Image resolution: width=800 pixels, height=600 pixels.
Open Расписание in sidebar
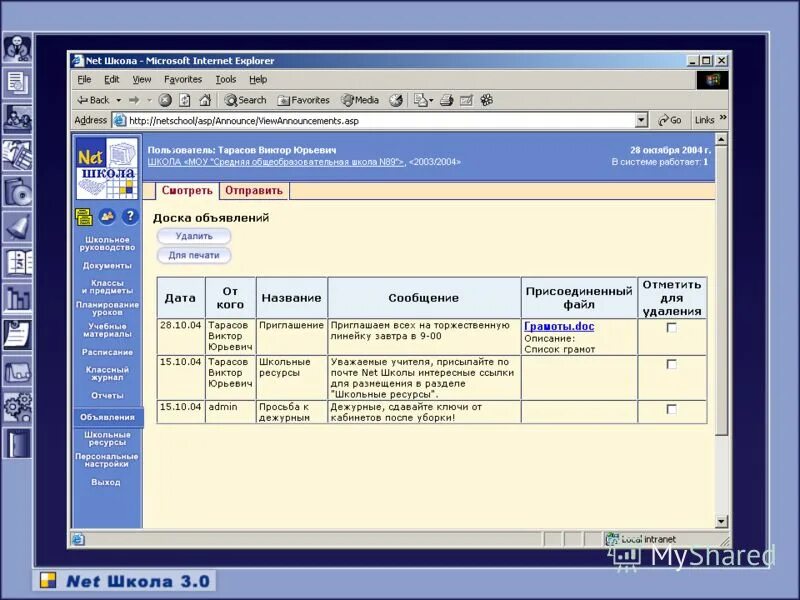107,352
